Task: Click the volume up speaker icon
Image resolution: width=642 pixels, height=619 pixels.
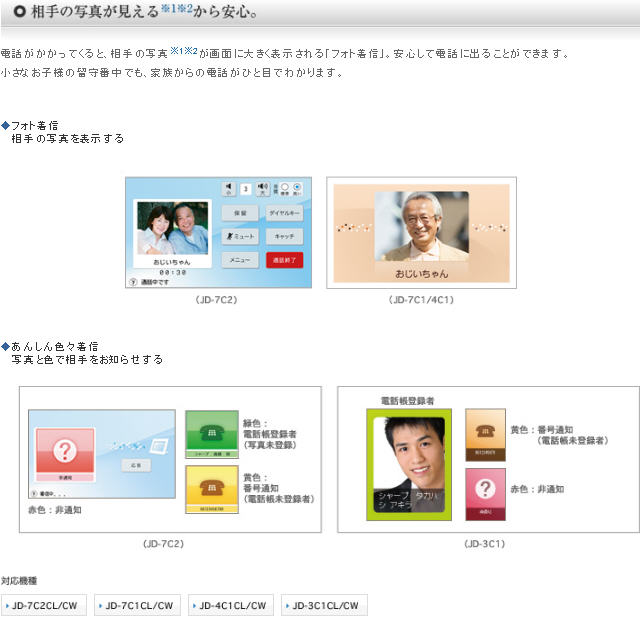Action: (x=262, y=188)
